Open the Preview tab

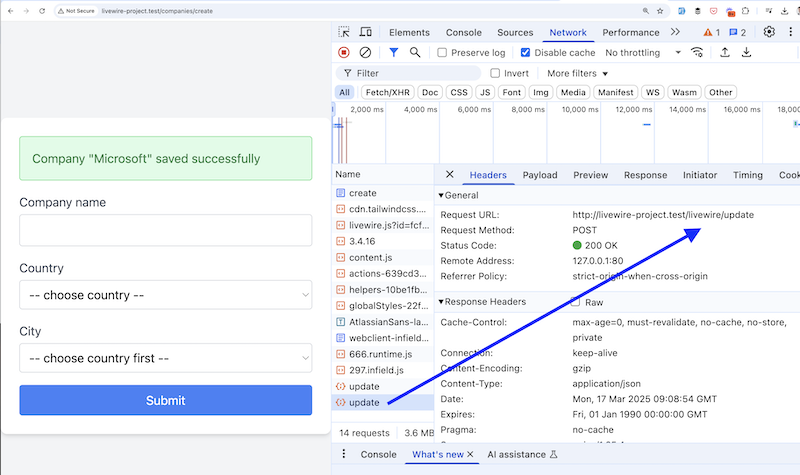point(590,175)
